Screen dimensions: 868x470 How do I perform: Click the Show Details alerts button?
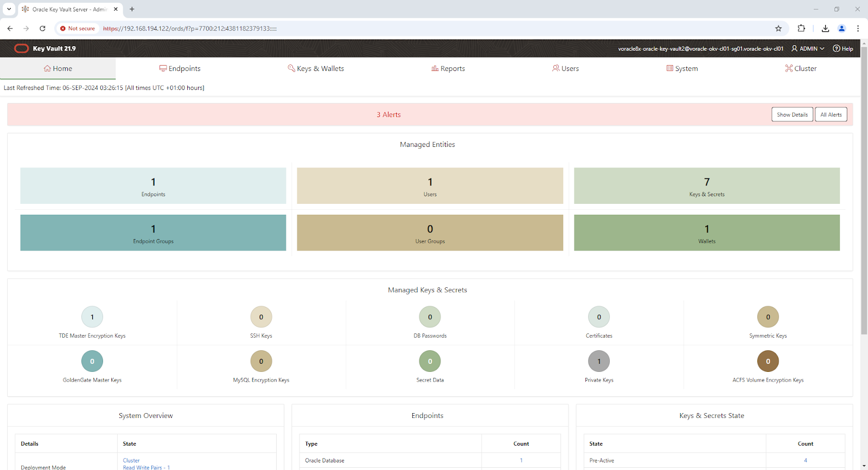click(x=792, y=114)
